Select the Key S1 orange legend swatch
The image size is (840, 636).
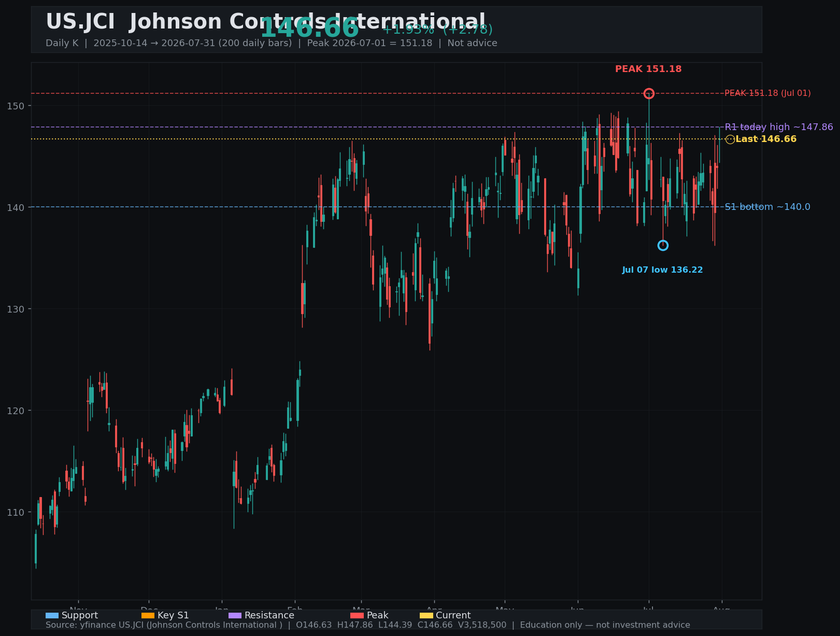pyautogui.click(x=148, y=615)
